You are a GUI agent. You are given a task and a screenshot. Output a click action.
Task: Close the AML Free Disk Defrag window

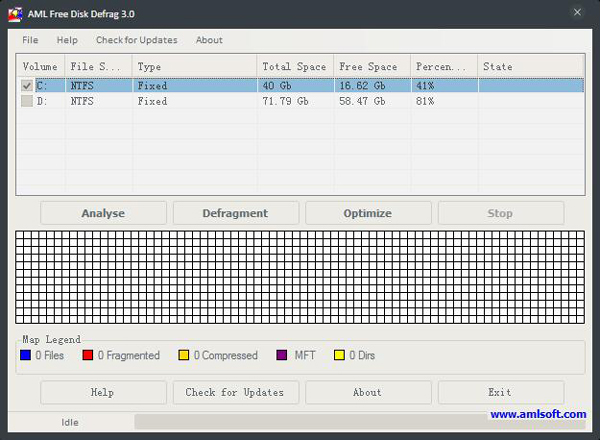577,13
